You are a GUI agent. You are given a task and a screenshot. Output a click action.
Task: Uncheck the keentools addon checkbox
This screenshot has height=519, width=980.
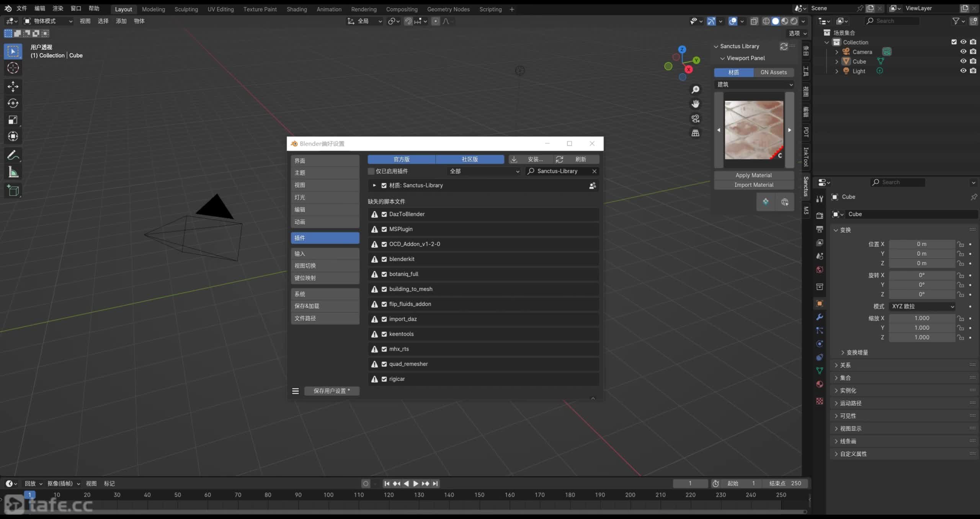coord(384,334)
